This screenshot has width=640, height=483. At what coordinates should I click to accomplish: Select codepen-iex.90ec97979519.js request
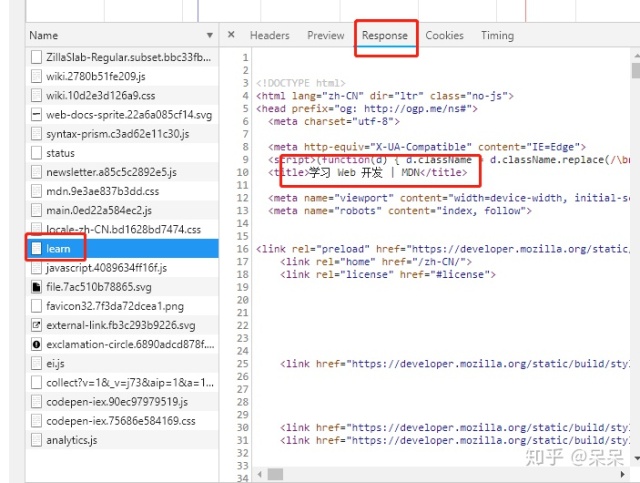click(117, 402)
